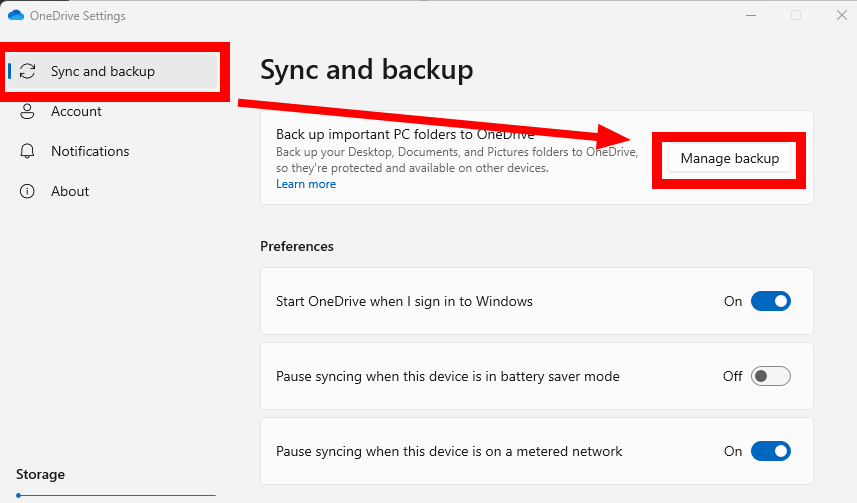This screenshot has height=503, width=857.
Task: Click the Preferences heading
Action: [x=297, y=247]
